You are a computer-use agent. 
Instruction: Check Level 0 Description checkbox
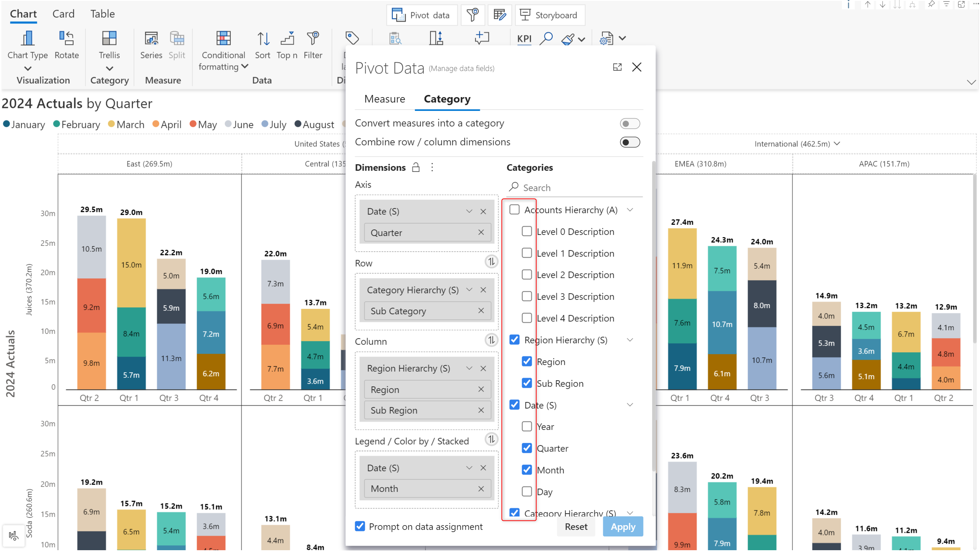[527, 232]
